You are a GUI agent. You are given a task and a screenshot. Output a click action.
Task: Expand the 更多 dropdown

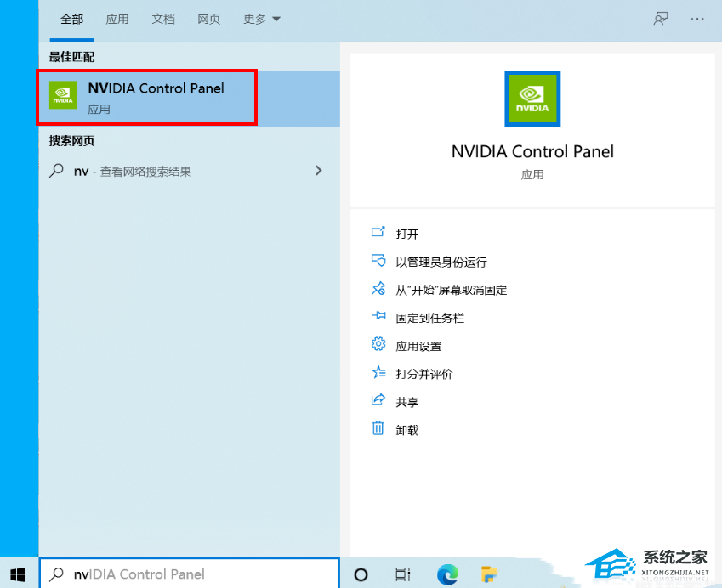point(262,20)
